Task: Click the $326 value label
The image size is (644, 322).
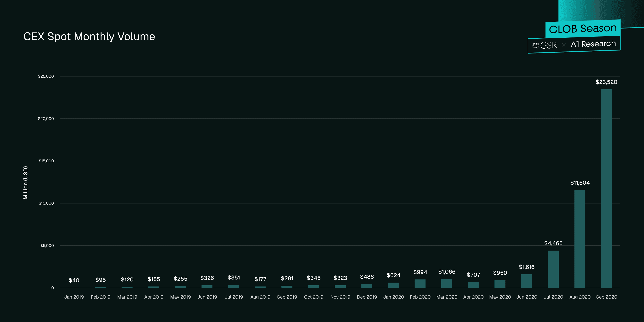Action: pos(207,278)
